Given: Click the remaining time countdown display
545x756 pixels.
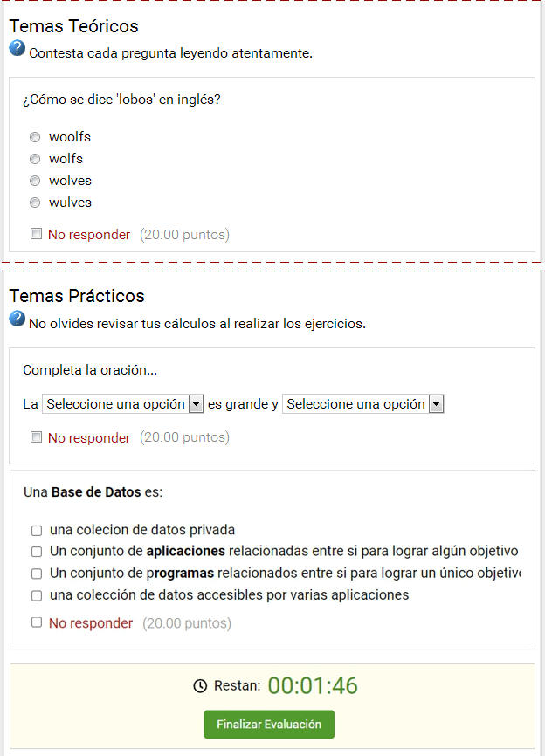Looking at the screenshot, I should tap(313, 686).
